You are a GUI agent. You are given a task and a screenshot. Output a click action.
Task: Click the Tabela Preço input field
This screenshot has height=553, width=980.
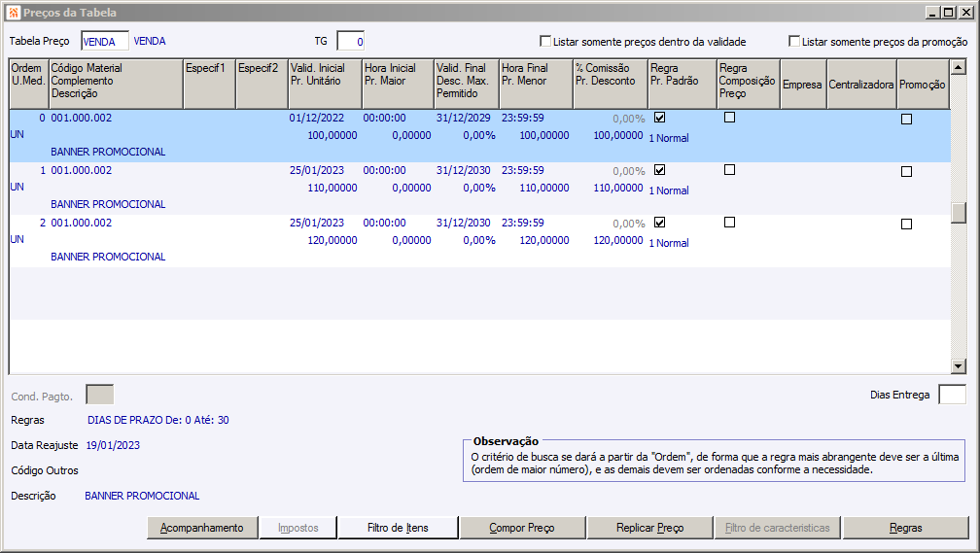click(x=104, y=41)
